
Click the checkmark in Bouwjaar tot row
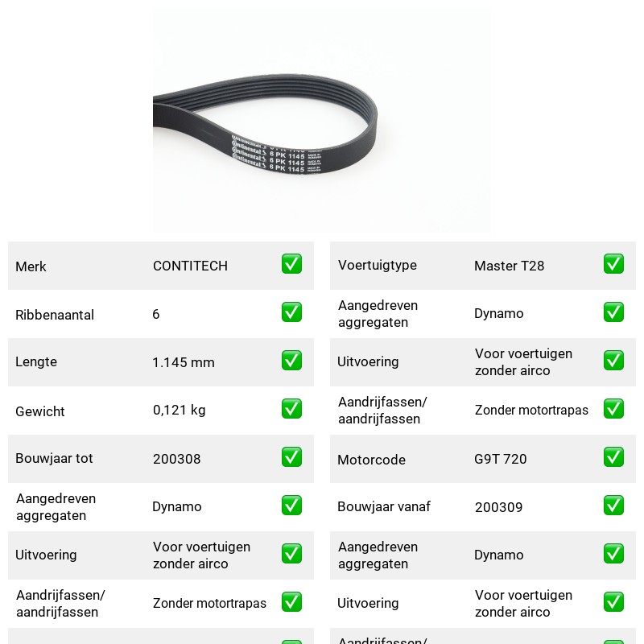pyautogui.click(x=291, y=456)
